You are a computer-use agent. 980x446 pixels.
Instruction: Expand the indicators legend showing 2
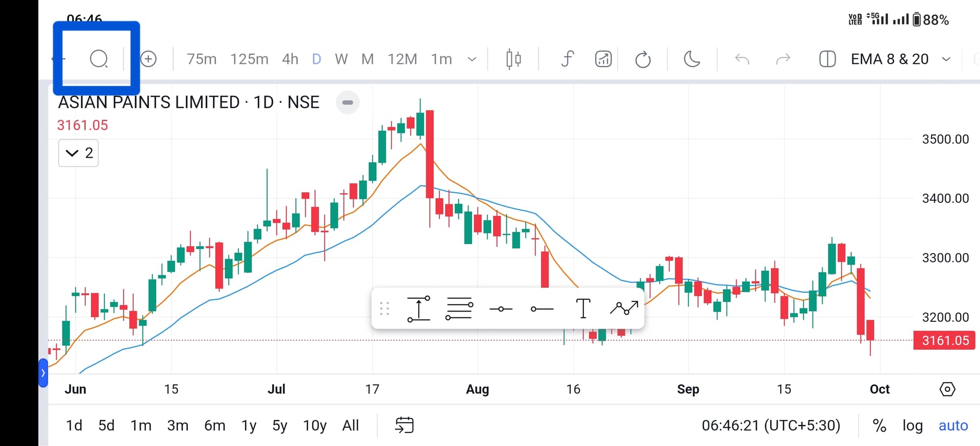[x=79, y=153]
